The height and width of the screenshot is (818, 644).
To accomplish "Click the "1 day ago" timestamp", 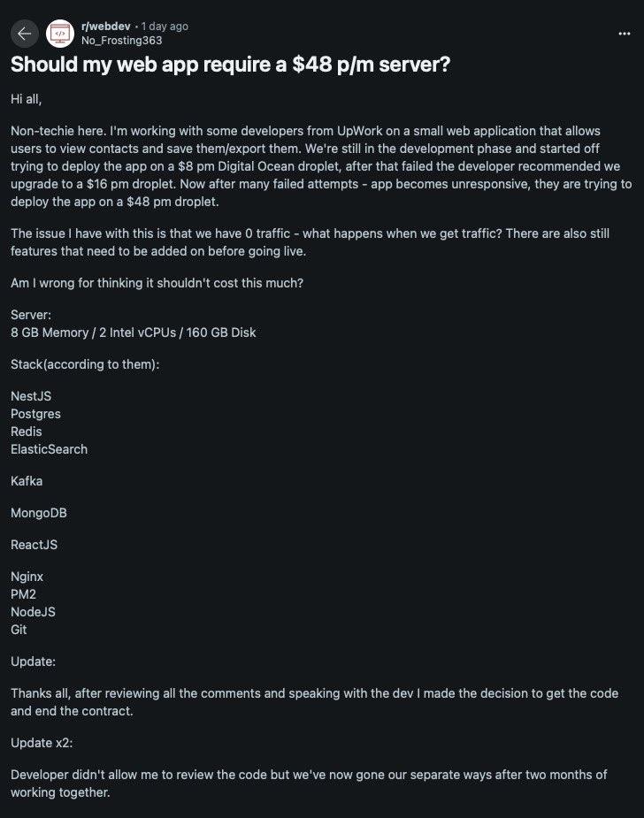I will (x=165, y=27).
